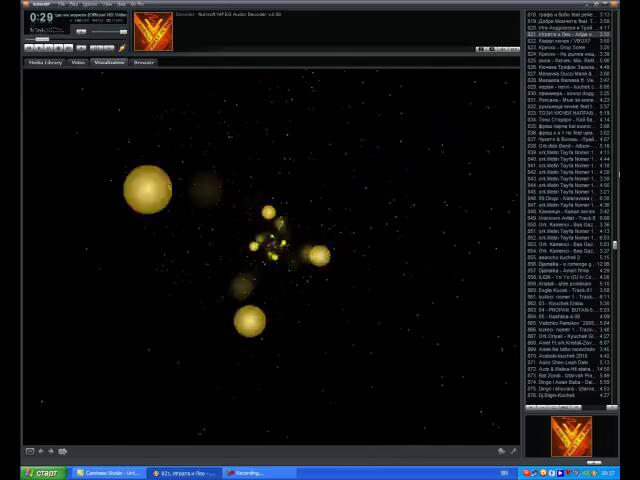Click the album art thumbnail in player
The height and width of the screenshot is (480, 640).
coord(153,32)
